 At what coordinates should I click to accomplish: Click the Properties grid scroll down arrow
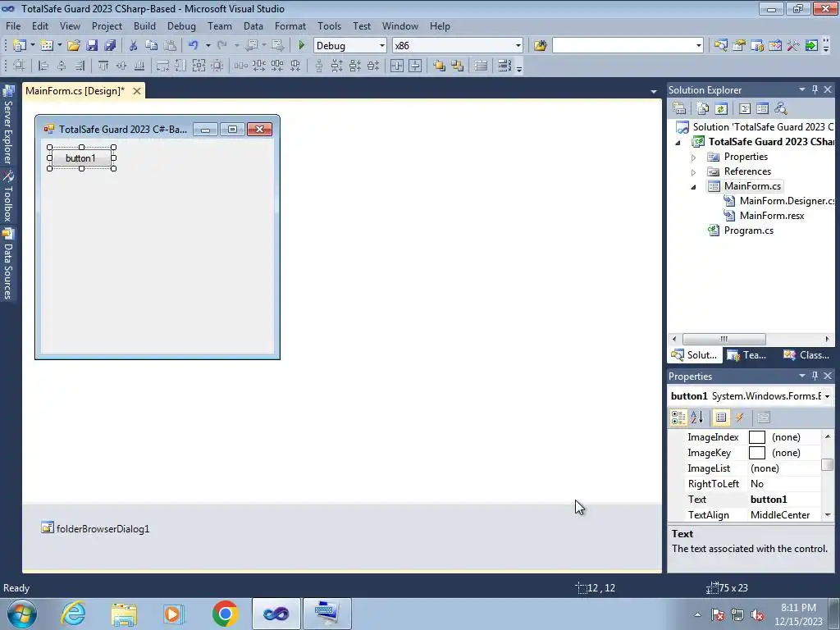828,515
